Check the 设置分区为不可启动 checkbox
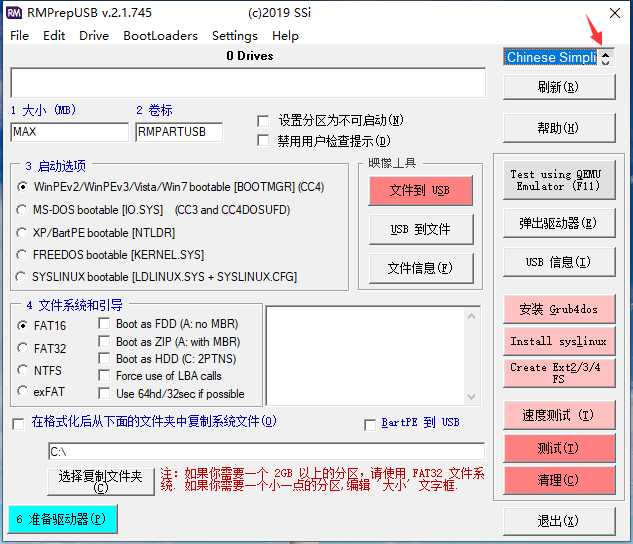The image size is (633, 544). point(264,120)
